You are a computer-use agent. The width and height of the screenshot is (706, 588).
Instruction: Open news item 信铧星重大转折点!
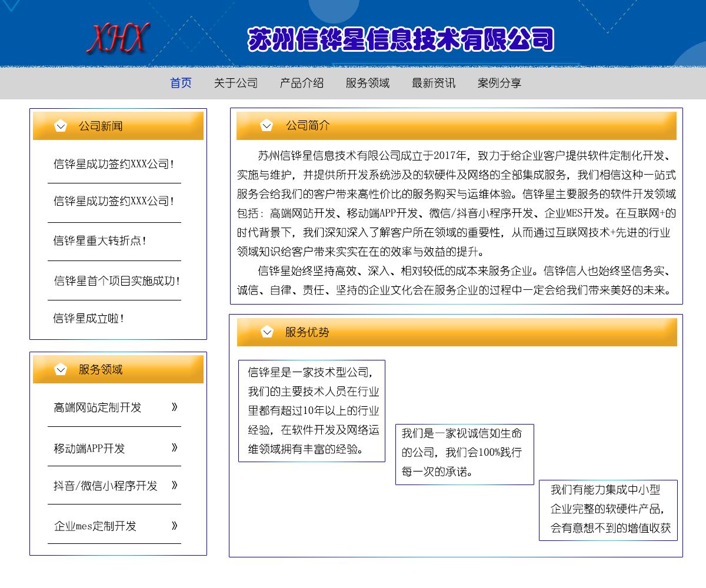click(x=99, y=240)
